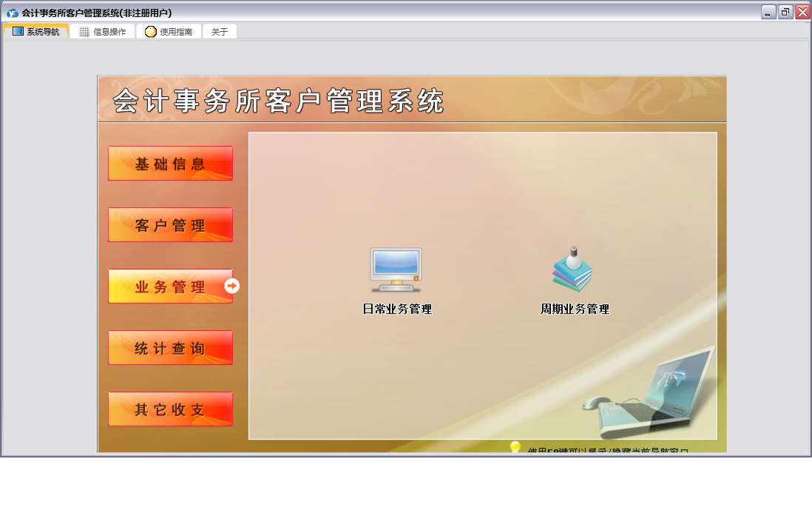Image resolution: width=812 pixels, height=530 pixels.
Task: Switch to the 系统导航 tab
Action: click(35, 32)
